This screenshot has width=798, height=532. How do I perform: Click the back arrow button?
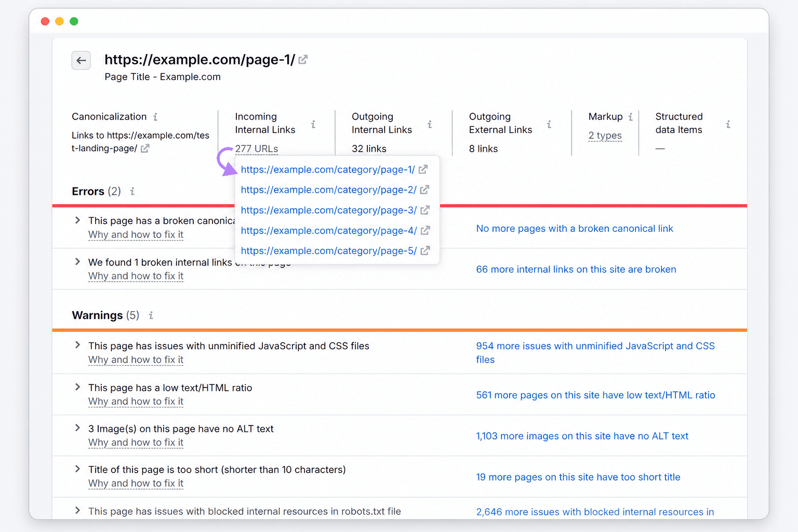(81, 60)
